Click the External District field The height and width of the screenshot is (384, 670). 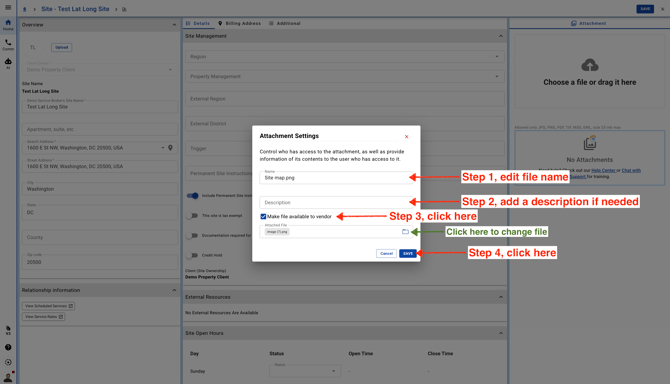click(x=344, y=123)
